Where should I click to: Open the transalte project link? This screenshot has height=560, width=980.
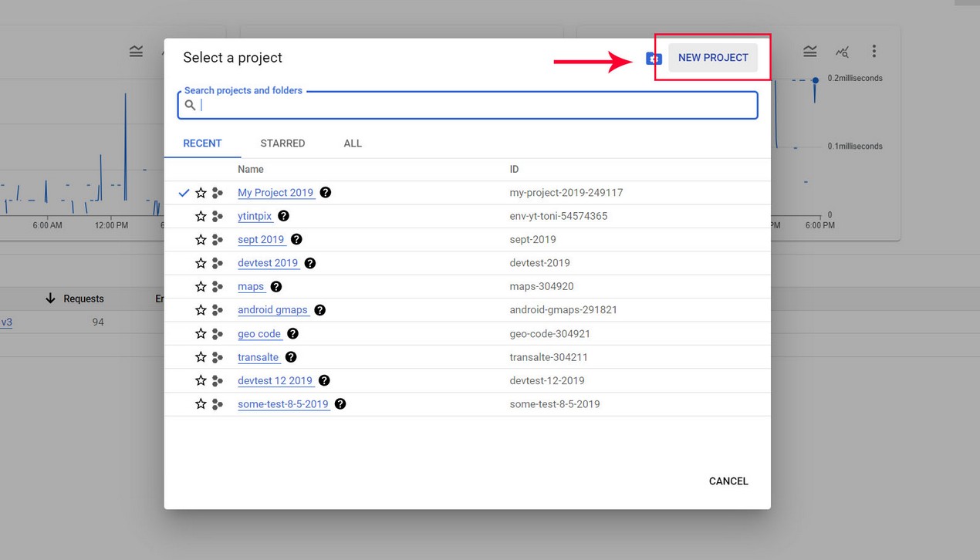tap(259, 357)
